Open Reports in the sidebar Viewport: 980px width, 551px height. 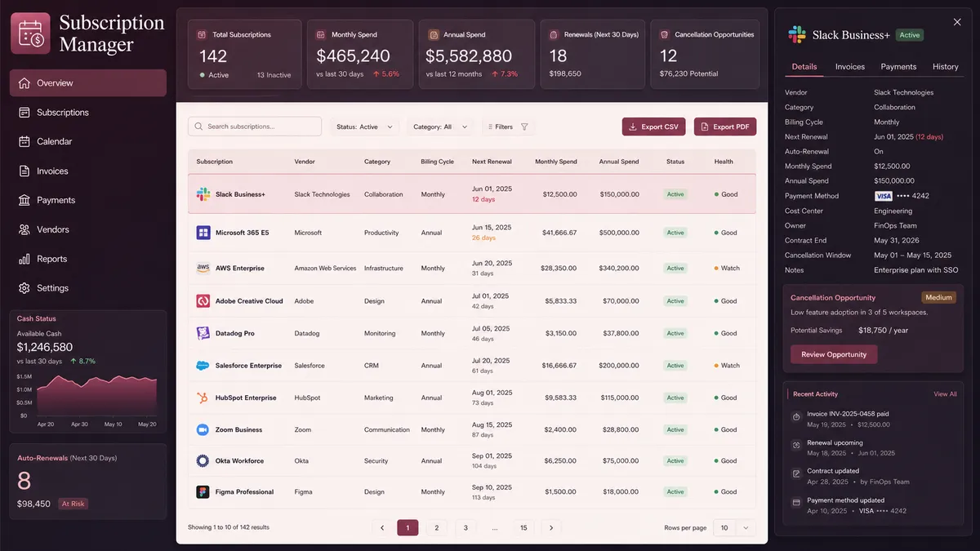tap(88, 259)
